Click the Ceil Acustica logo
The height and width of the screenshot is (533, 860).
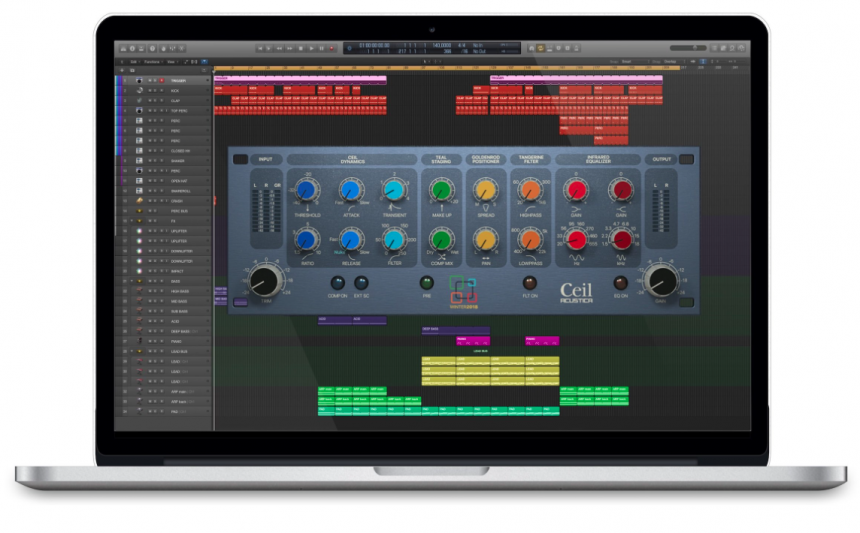tap(576, 293)
